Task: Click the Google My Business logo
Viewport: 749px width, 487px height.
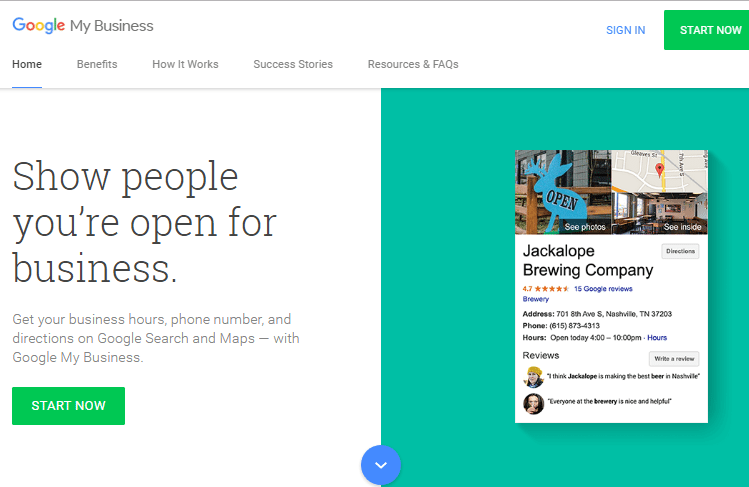Action: [x=83, y=25]
